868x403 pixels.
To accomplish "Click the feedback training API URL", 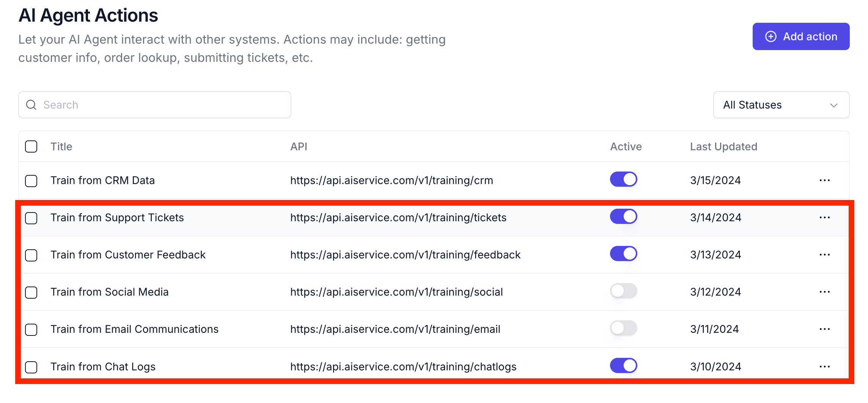I will [x=405, y=255].
